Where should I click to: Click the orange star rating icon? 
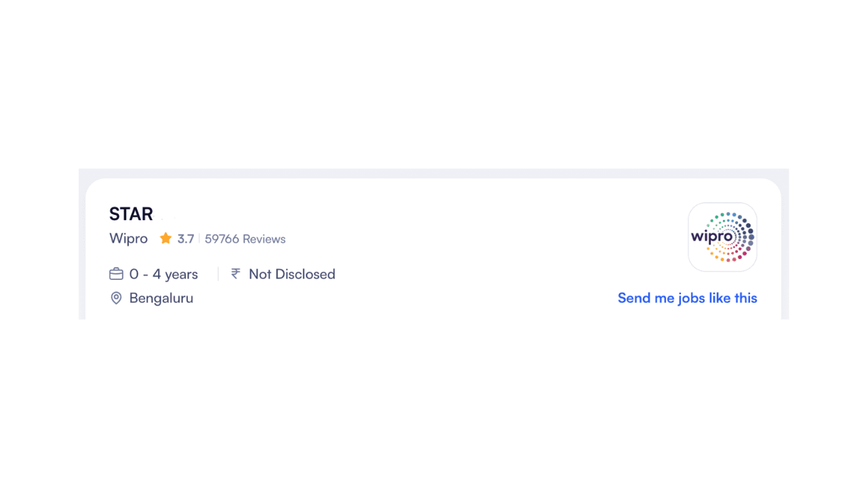click(x=165, y=239)
